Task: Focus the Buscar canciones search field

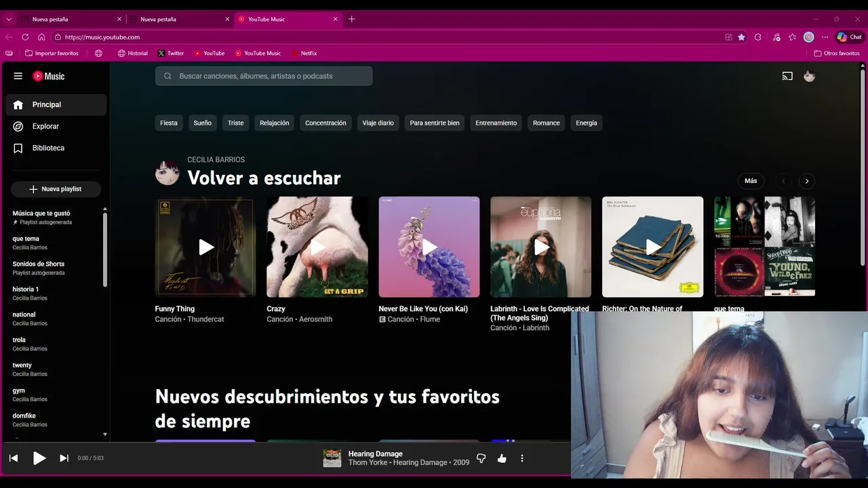Action: click(x=264, y=76)
